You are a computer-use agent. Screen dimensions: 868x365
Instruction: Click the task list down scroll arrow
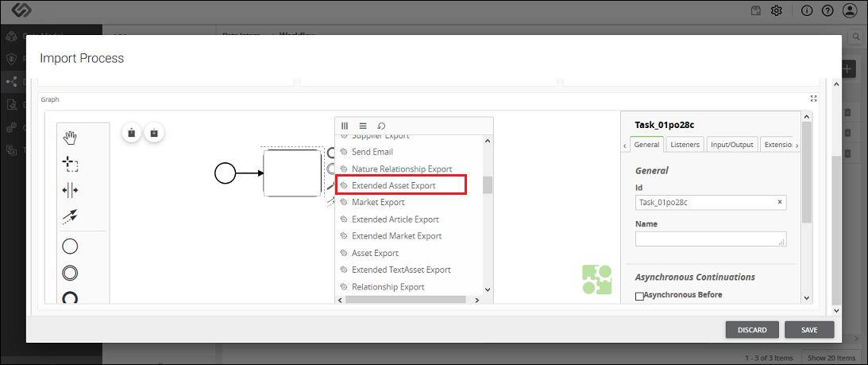point(487,289)
